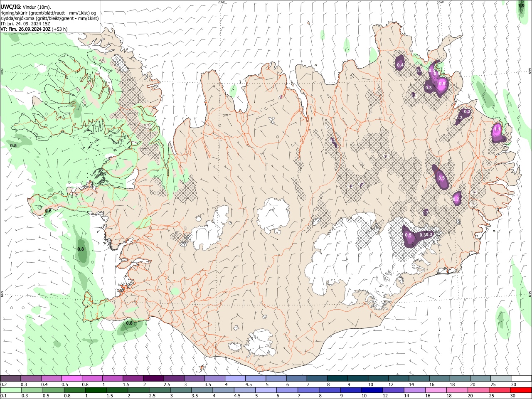Screen dimensions: 532x399
Task: Click the 0.6 rain value off the west coast
Action: [48, 211]
